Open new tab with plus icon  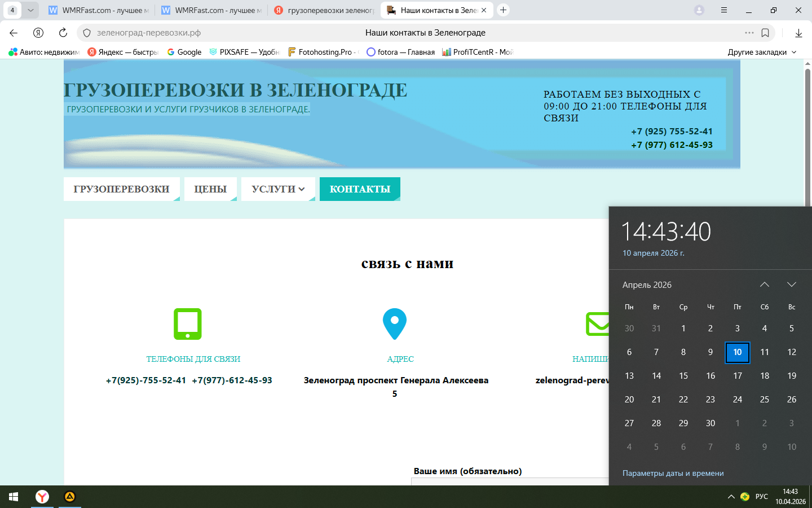[504, 10]
